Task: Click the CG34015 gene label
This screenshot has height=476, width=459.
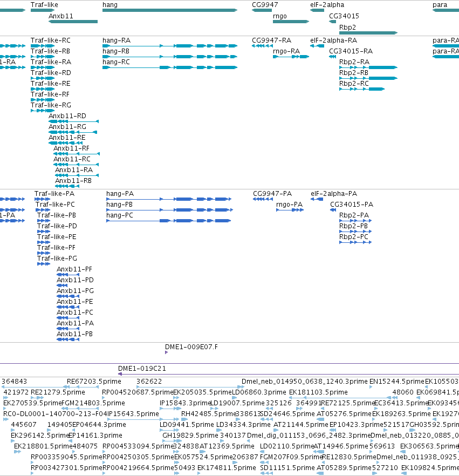Action: click(x=344, y=16)
